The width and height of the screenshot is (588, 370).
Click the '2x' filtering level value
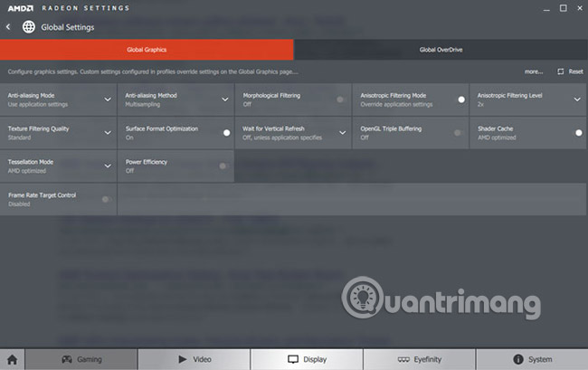click(x=480, y=105)
